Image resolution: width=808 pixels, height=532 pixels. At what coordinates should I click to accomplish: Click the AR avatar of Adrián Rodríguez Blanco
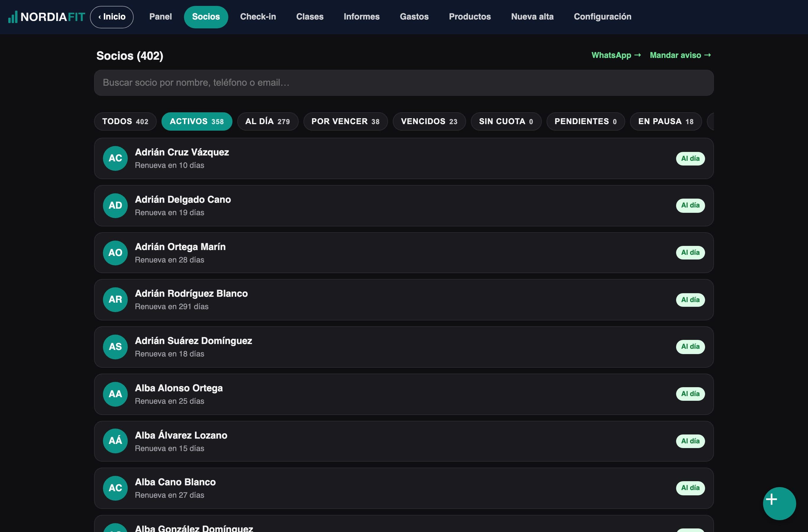[x=115, y=300]
